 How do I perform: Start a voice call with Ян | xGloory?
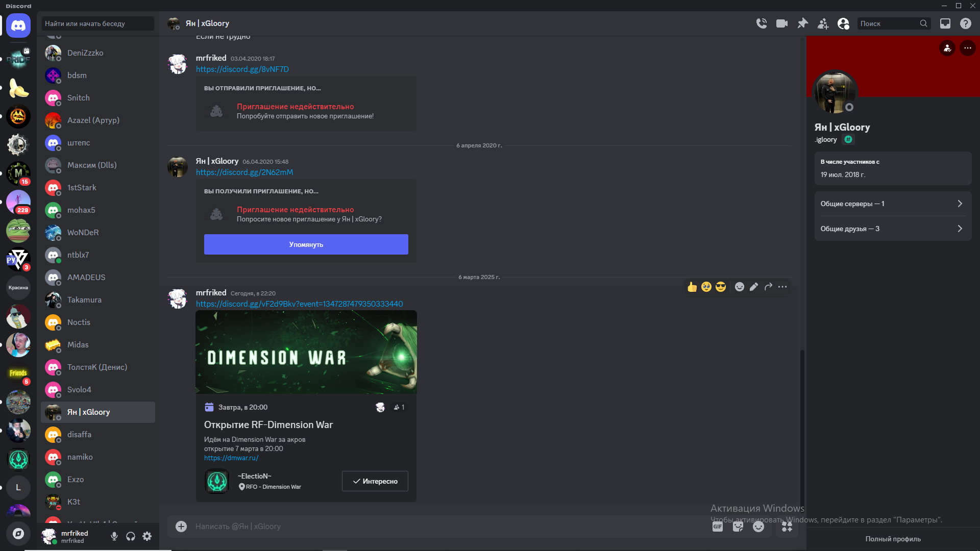pyautogui.click(x=762, y=23)
